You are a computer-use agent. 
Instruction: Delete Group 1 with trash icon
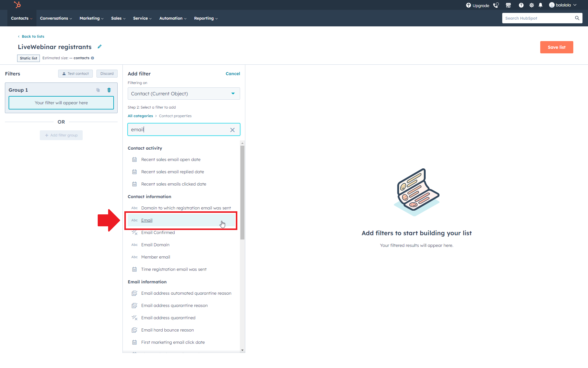[x=109, y=90]
